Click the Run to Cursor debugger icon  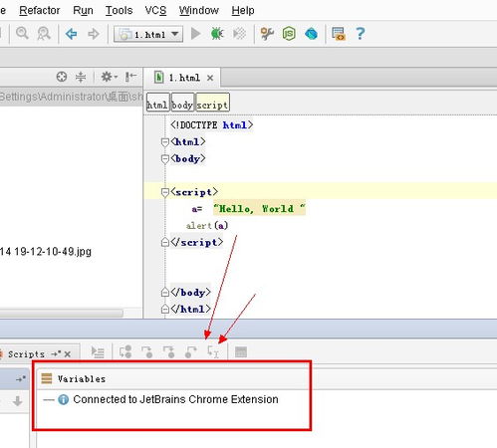coord(213,352)
